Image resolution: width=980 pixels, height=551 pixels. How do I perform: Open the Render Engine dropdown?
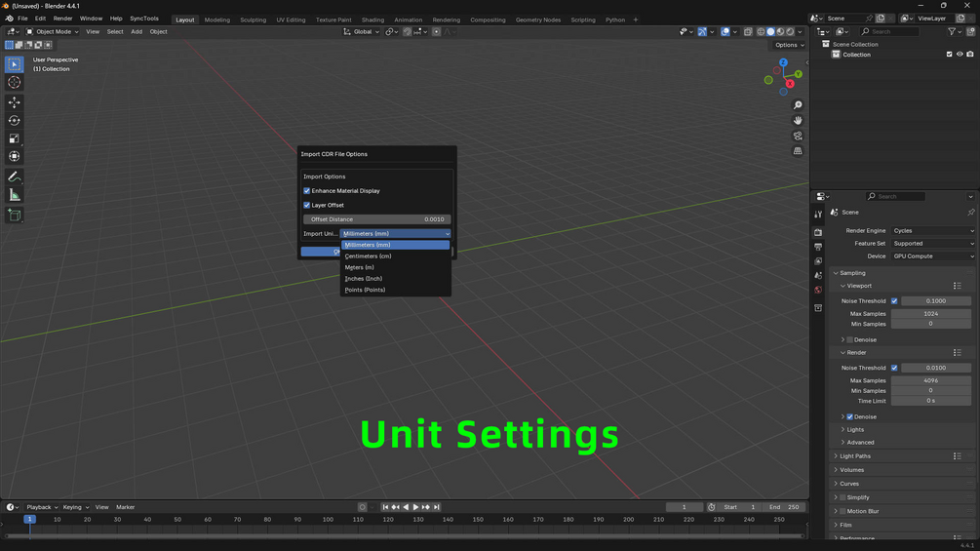click(x=932, y=230)
